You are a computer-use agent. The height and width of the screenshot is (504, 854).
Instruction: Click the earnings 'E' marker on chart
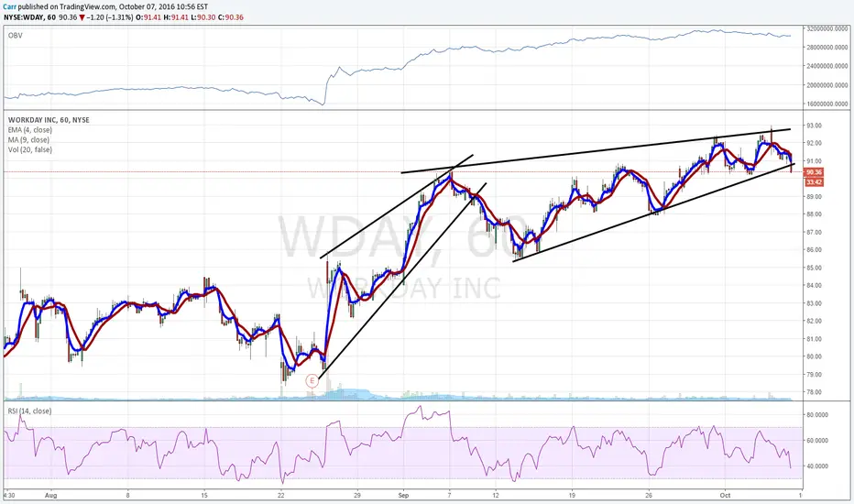pyautogui.click(x=312, y=381)
